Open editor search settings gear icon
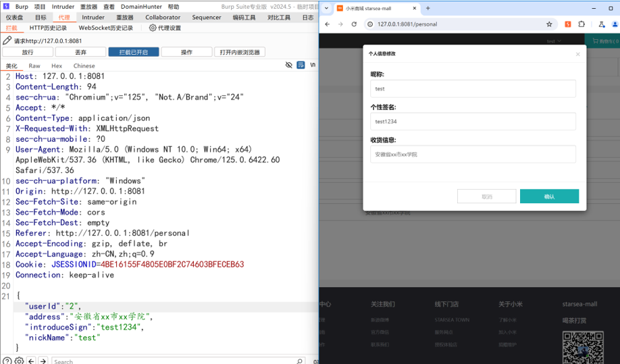 pyautogui.click(x=19, y=361)
